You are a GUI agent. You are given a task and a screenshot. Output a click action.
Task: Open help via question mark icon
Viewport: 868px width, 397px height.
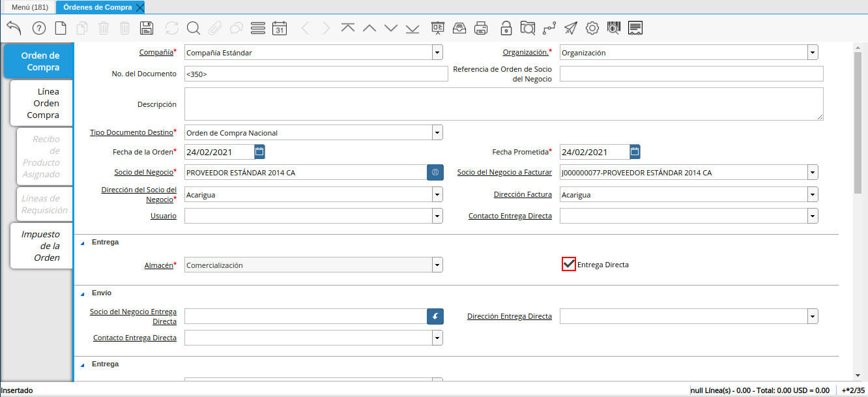click(x=39, y=28)
